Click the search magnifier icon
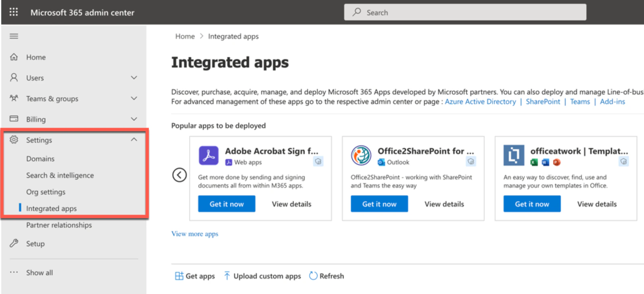The width and height of the screenshot is (644, 294). click(357, 12)
